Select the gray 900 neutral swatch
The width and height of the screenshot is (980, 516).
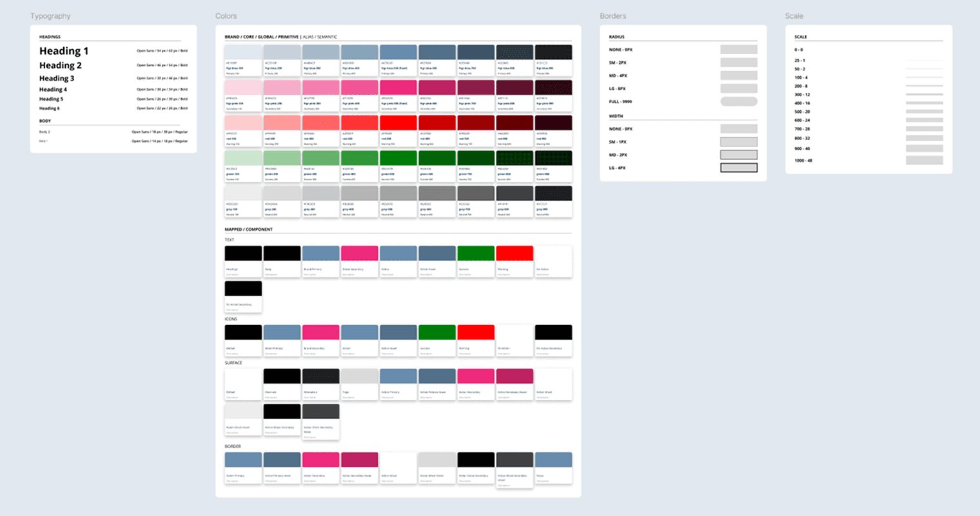click(553, 201)
